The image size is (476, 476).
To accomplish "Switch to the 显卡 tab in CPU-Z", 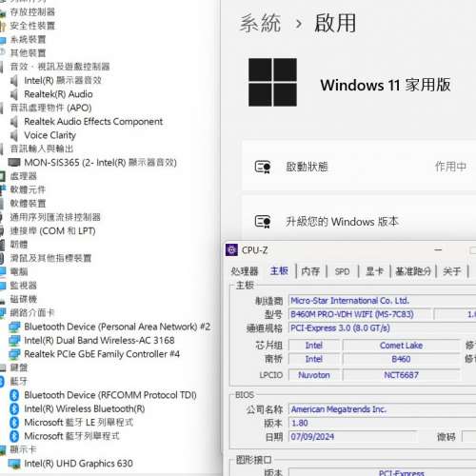I will point(374,271).
